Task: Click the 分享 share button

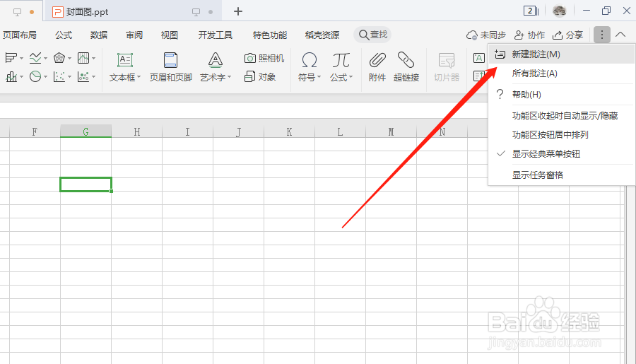Action: pos(568,35)
